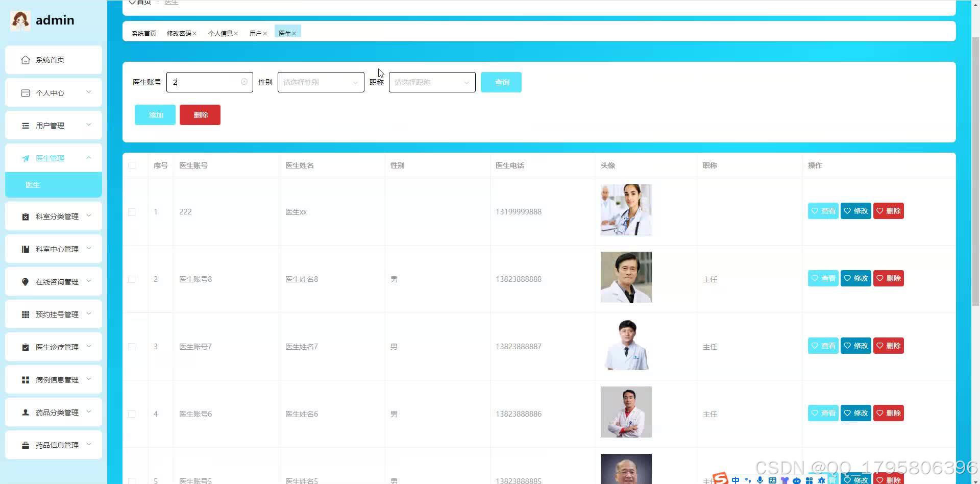Click the 查询 search button
Screen dimensions: 980x484
(501, 82)
